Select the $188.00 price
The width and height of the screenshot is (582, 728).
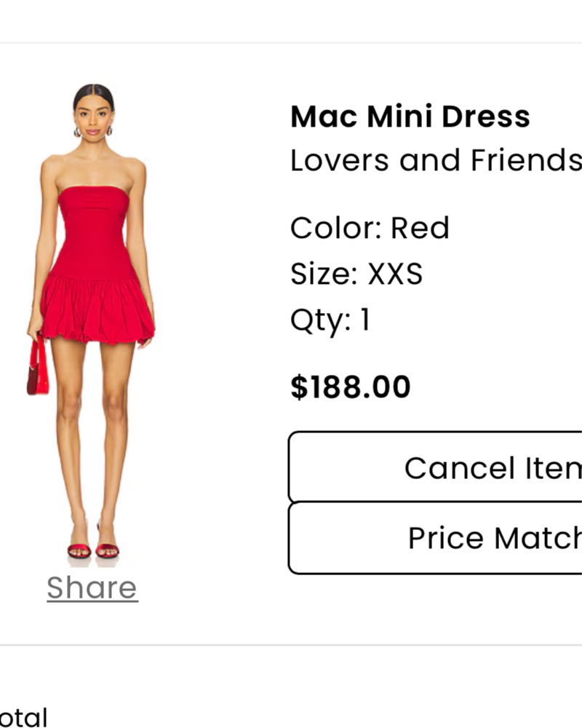351,387
